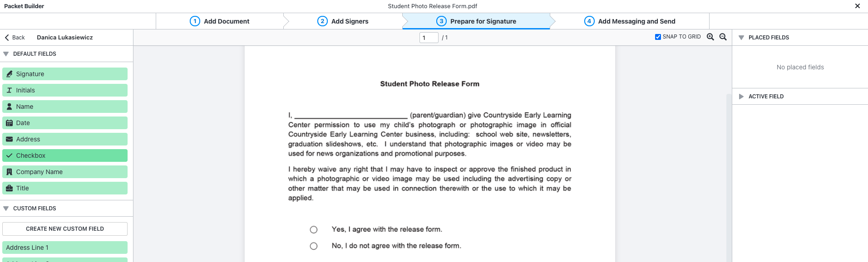The width and height of the screenshot is (868, 262).
Task: Click Create New Custom Field button
Action: [x=65, y=229]
